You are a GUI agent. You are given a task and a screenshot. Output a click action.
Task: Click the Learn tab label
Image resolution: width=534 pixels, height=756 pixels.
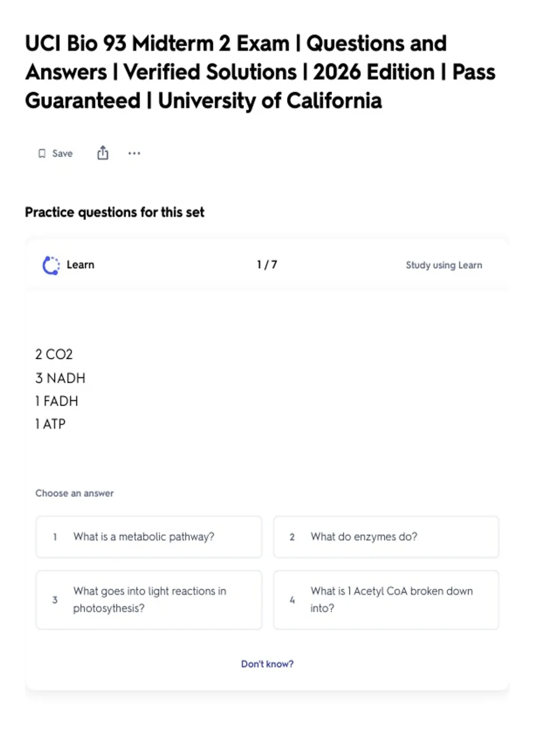pos(81,265)
